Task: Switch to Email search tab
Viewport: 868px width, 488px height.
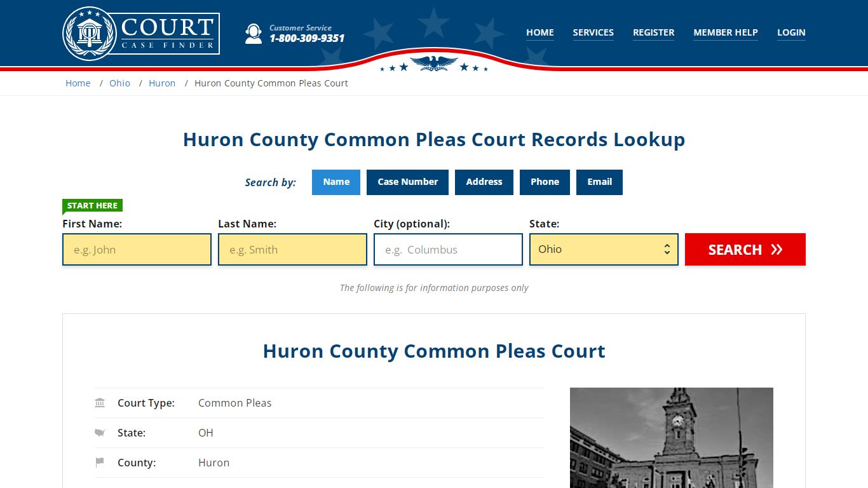Action: pos(600,182)
